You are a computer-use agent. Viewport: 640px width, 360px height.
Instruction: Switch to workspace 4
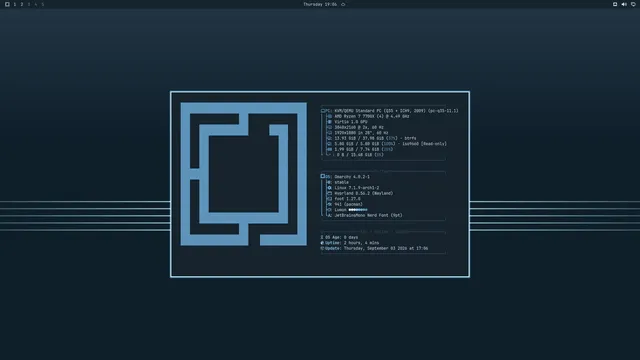[36, 4]
